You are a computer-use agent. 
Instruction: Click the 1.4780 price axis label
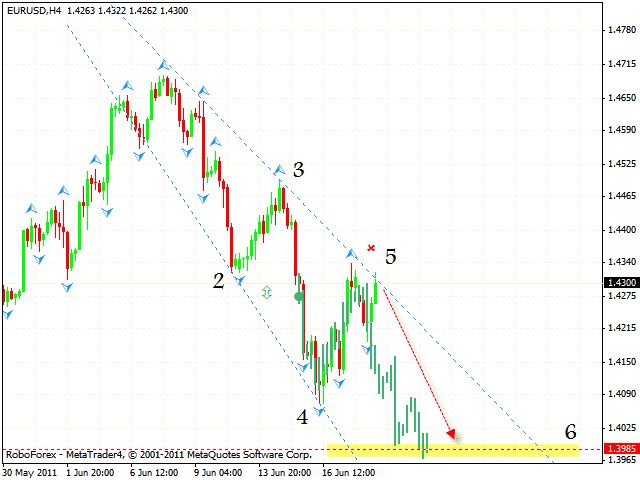[622, 30]
